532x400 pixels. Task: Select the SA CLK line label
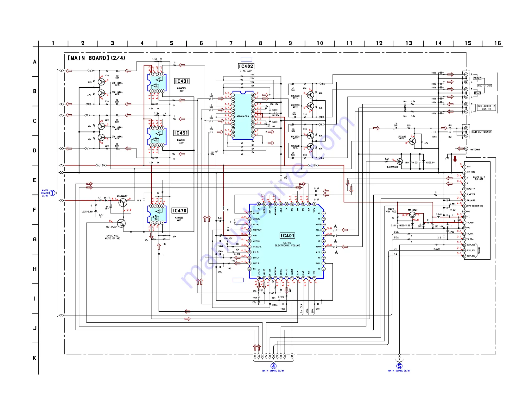point(301,308)
